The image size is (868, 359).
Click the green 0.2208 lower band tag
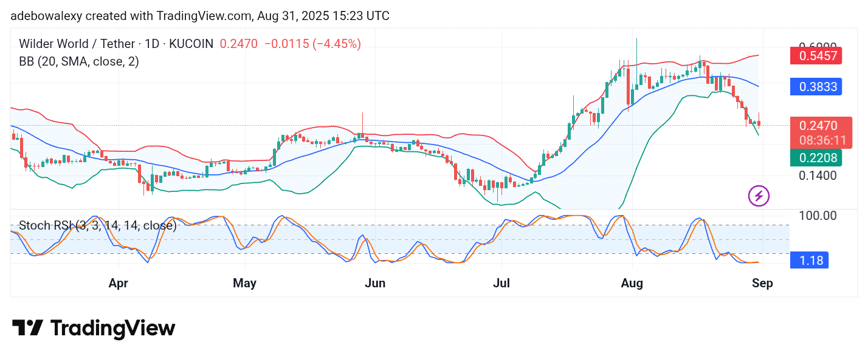tap(815, 158)
